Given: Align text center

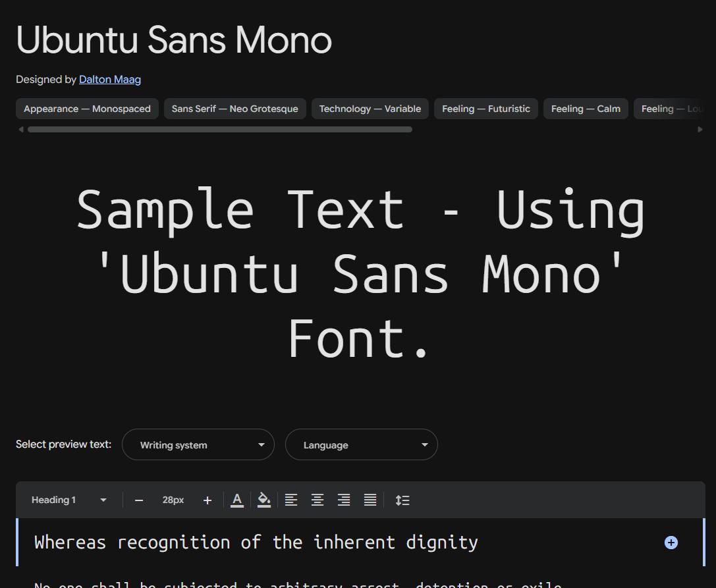Looking at the screenshot, I should [x=317, y=500].
